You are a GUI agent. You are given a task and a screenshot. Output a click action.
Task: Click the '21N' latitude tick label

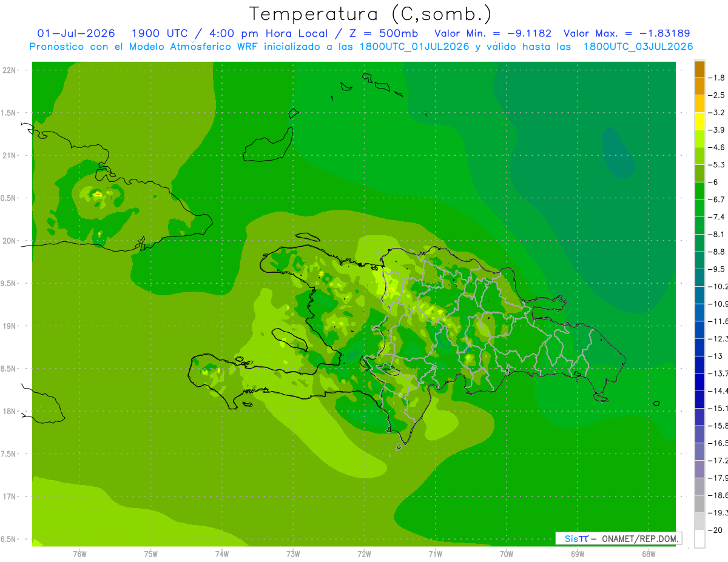click(9, 156)
